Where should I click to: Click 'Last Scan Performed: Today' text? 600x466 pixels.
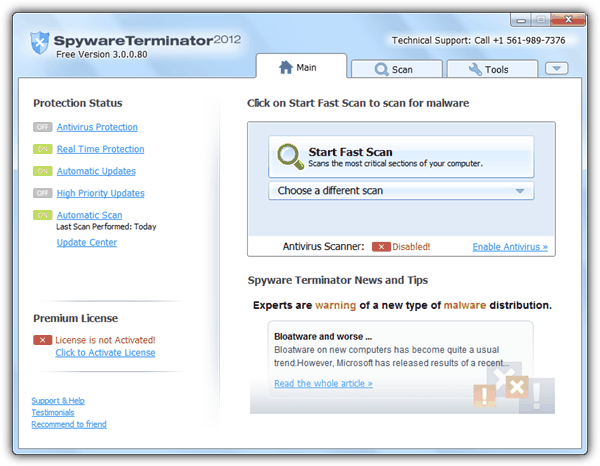click(106, 227)
